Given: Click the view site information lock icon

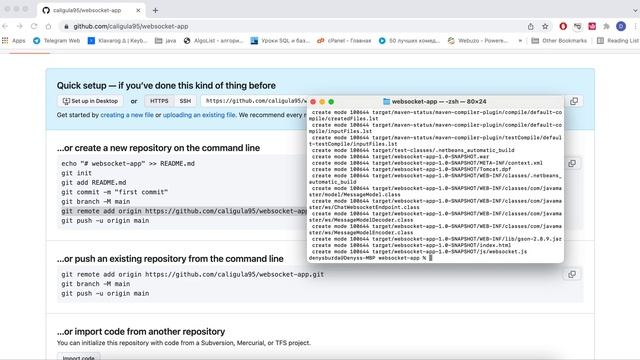Looking at the screenshot, I should 66,26.
